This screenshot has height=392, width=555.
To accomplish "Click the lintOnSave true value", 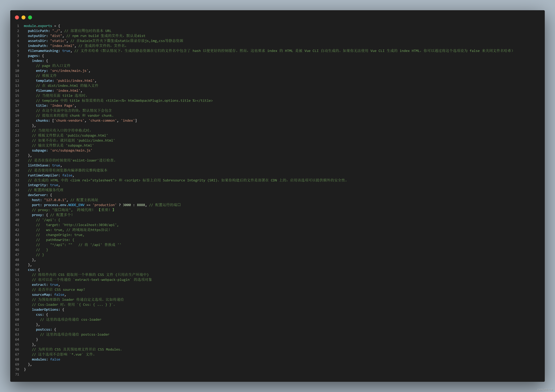I will [56, 165].
